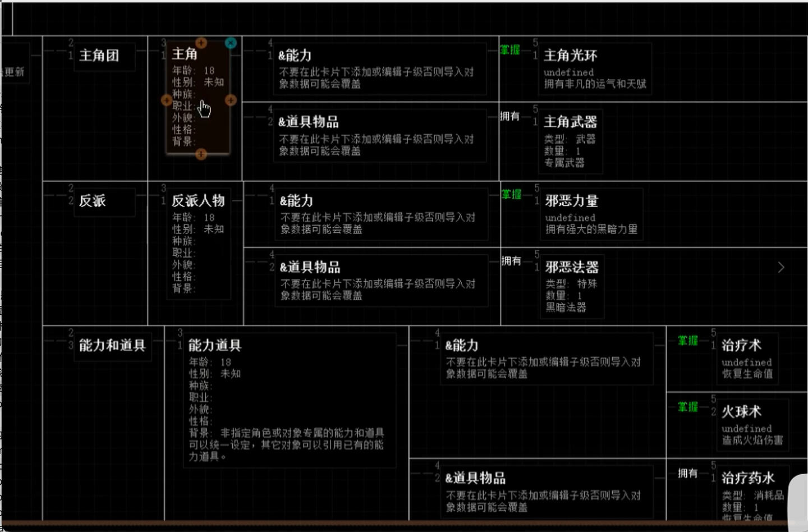Click the teal close icon on 主角 card
The width and height of the screenshot is (808, 532).
(231, 43)
